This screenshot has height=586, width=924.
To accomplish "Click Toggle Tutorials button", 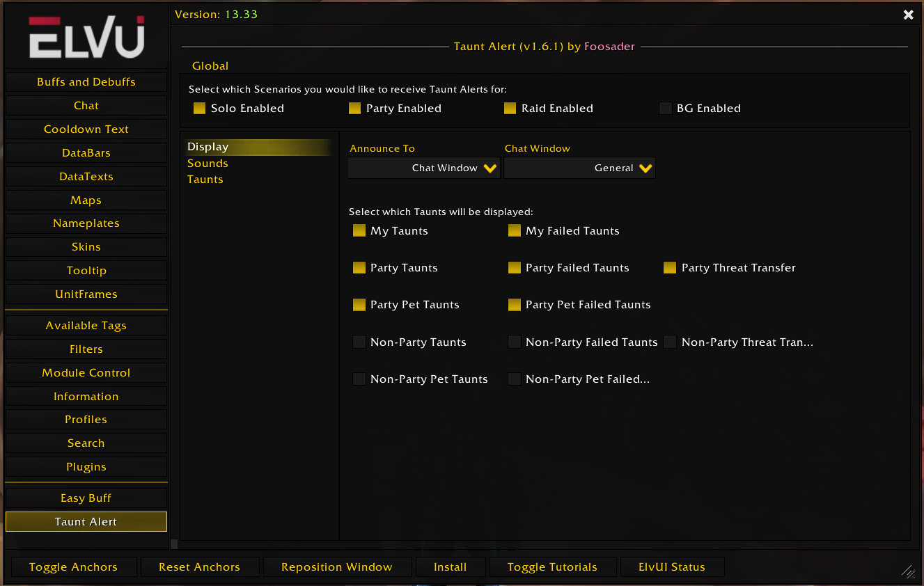I will [x=552, y=567].
